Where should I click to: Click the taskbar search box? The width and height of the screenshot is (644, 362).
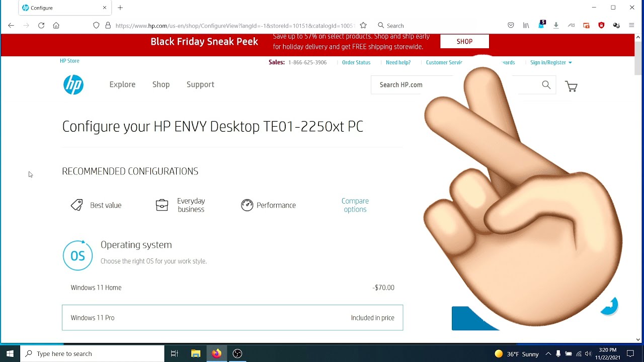(x=93, y=353)
